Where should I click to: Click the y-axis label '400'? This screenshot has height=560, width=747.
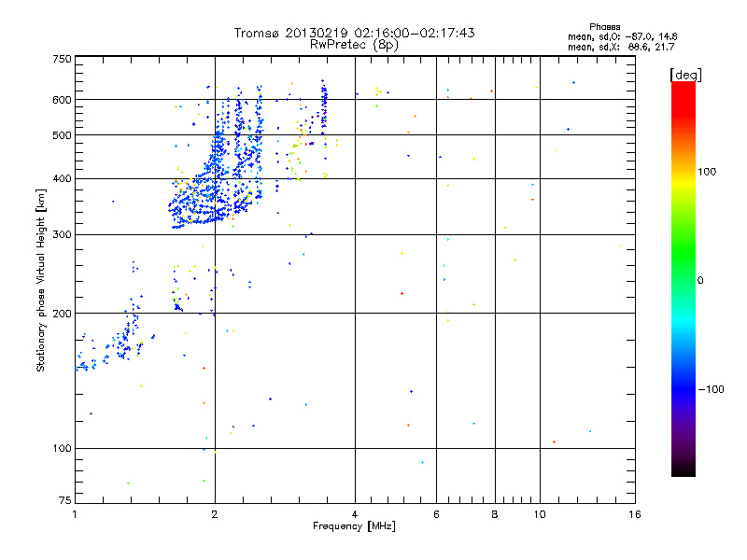click(x=62, y=178)
